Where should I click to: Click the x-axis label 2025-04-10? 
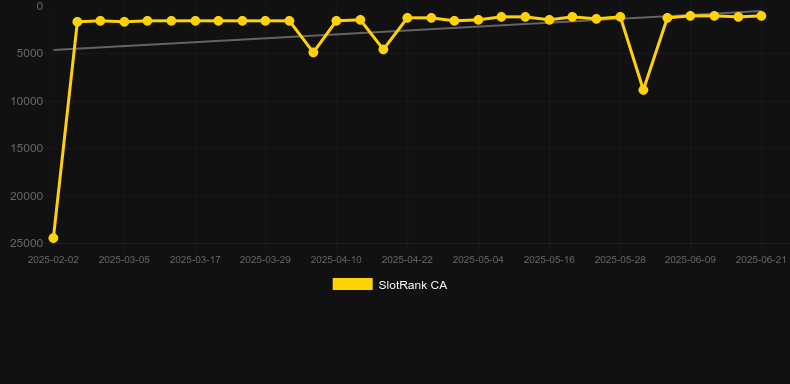point(336,260)
